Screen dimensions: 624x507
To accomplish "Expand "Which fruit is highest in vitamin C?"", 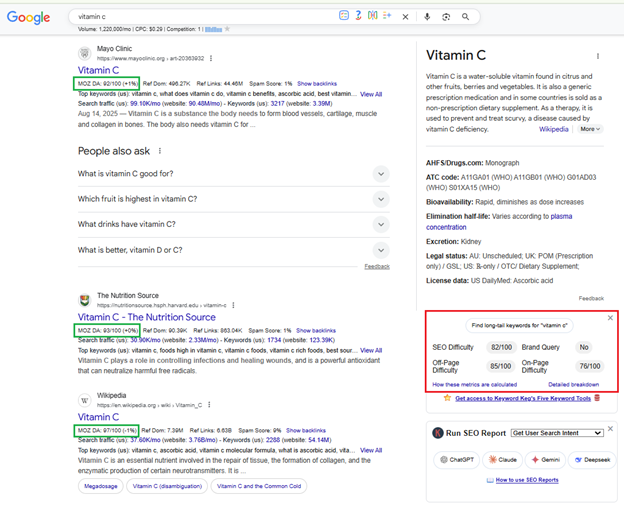I will (x=380, y=199).
